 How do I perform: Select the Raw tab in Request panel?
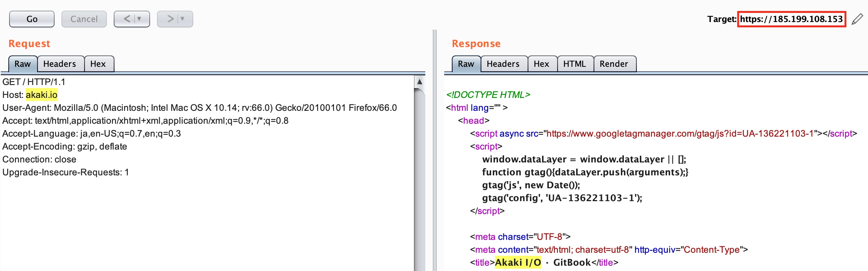tap(23, 64)
